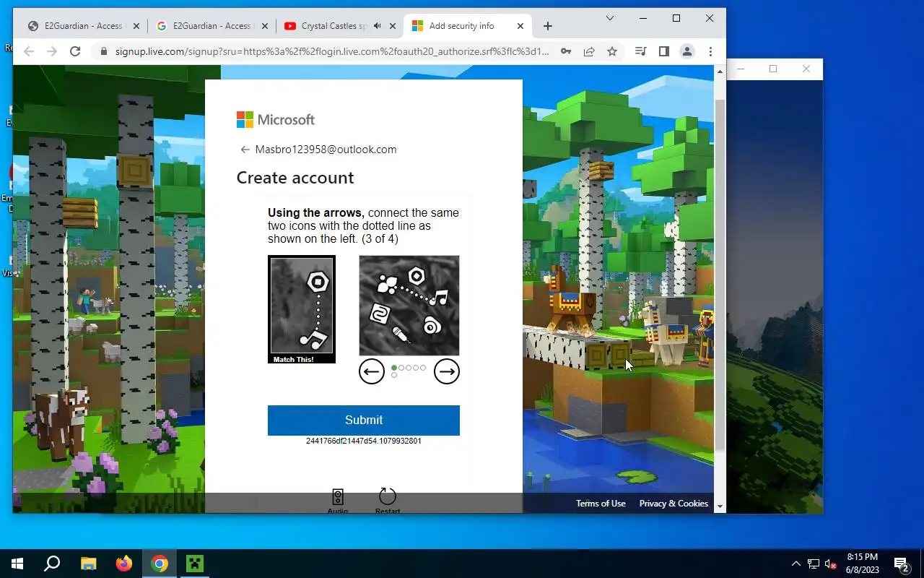Close the background window behind Chrome
The height and width of the screenshot is (578, 924).
point(806,69)
